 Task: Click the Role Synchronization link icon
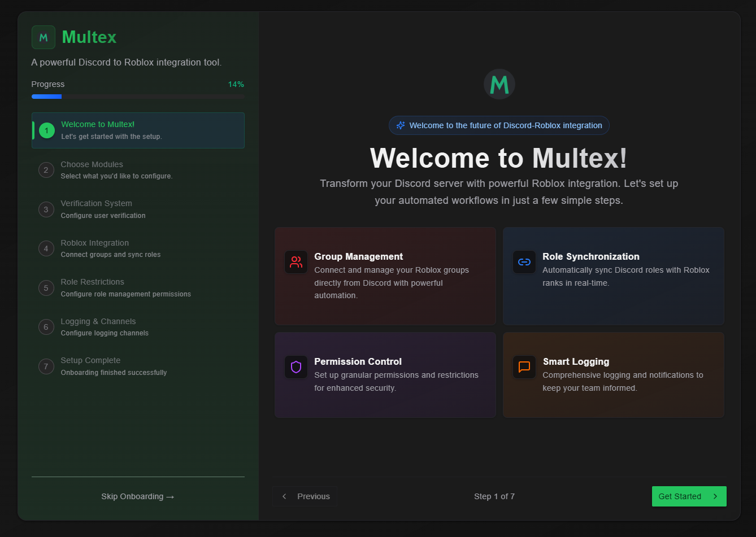pos(524,262)
